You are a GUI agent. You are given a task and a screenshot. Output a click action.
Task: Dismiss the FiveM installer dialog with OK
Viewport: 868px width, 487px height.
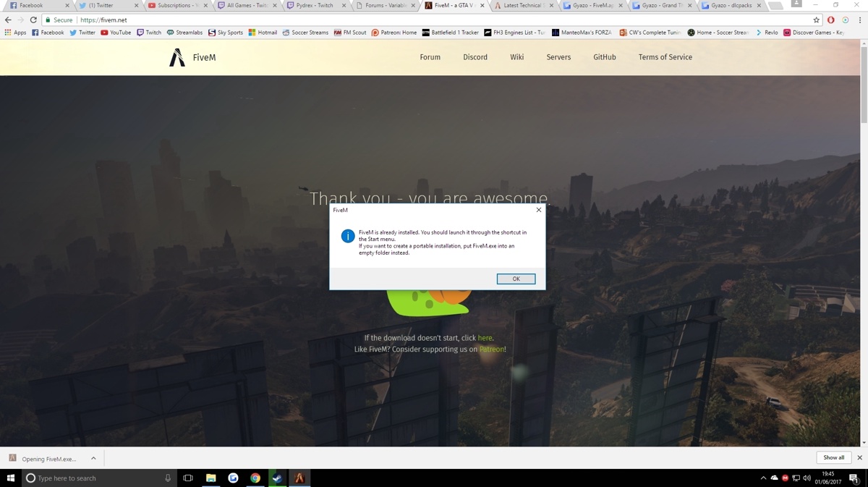tap(516, 279)
